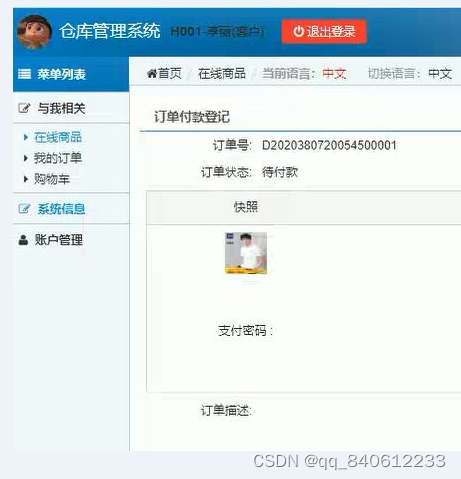The image size is (461, 479).
Task: Click the person icon beside 账户管理
Action: [x=23, y=240]
